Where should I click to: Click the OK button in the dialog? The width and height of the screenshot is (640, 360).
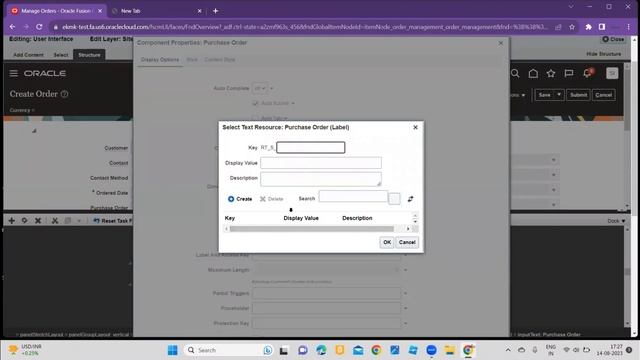(387, 242)
